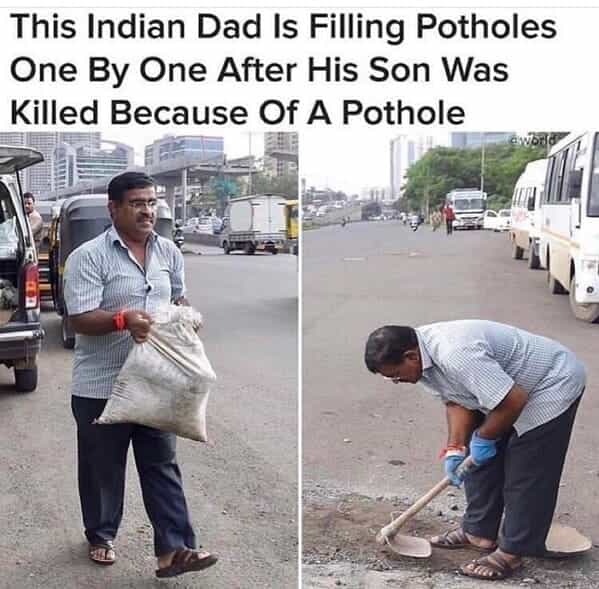Click the white bus parked on right
599x589 pixels.
[570, 225]
